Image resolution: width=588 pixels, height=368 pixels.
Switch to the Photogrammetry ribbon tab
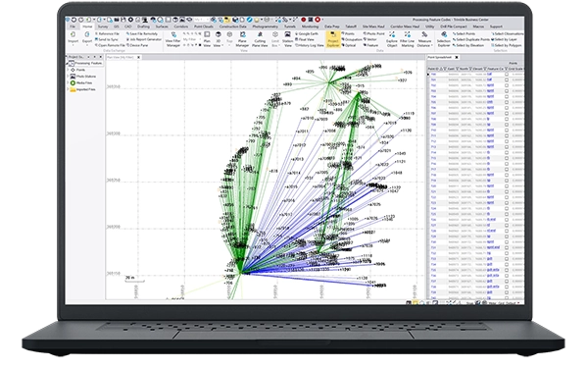coord(266,26)
